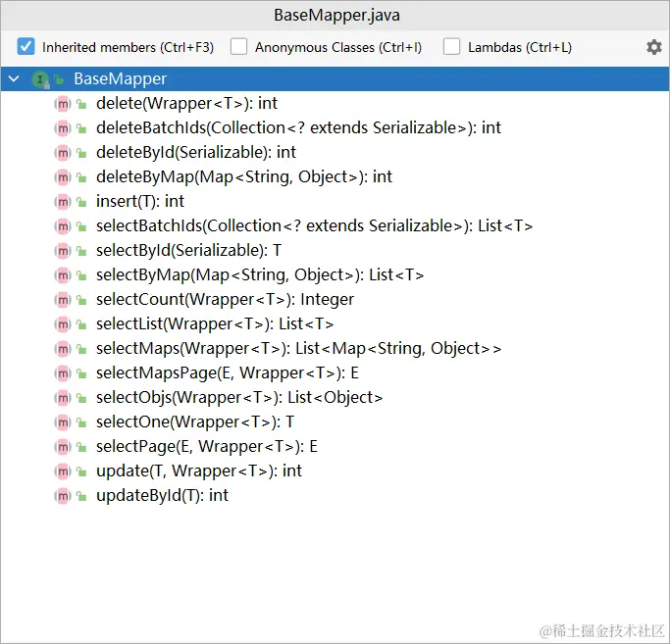Open the settings gear icon

click(653, 47)
